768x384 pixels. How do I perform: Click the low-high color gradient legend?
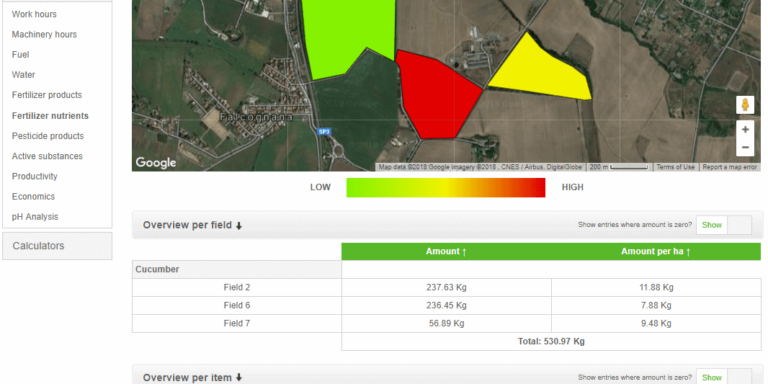(x=446, y=188)
